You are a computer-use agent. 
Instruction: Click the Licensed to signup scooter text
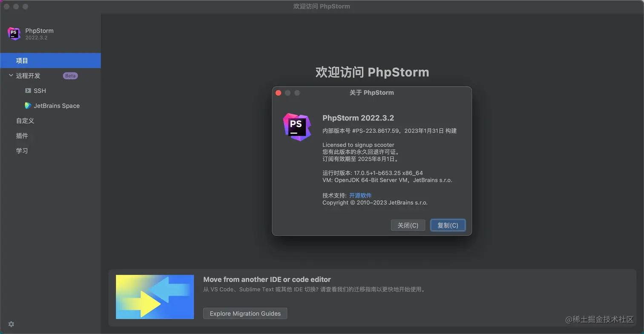(358, 145)
